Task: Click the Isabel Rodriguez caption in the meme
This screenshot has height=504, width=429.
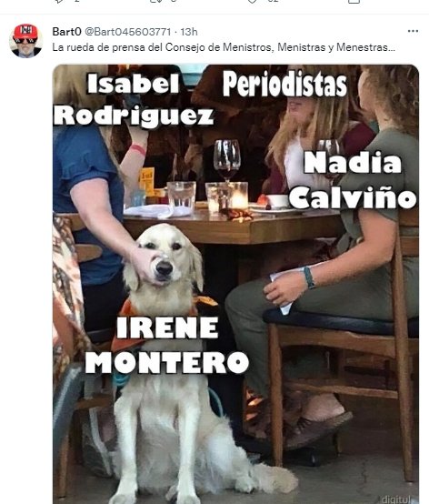Action: pos(134,100)
